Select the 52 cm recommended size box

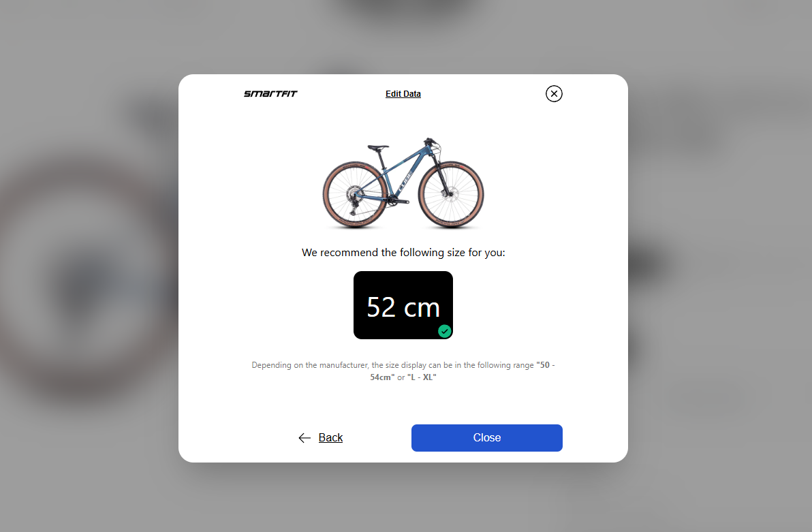(x=403, y=305)
